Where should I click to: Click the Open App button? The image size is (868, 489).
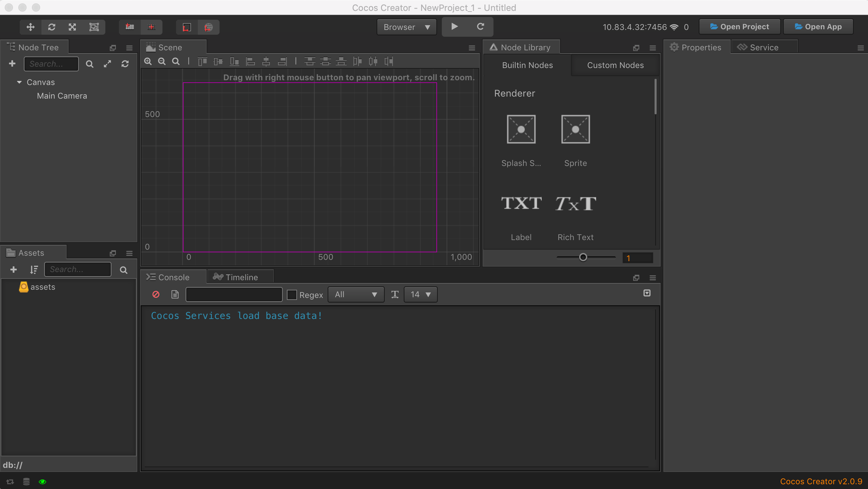pos(818,27)
